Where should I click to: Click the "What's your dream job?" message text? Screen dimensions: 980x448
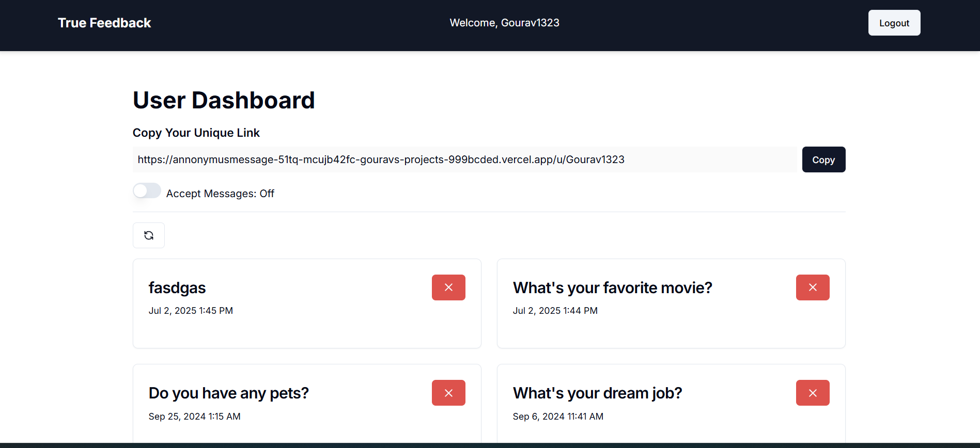(597, 393)
